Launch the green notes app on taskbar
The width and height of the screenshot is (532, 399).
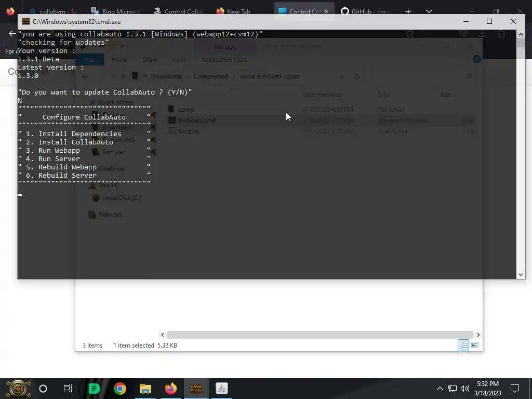pyautogui.click(x=94, y=389)
